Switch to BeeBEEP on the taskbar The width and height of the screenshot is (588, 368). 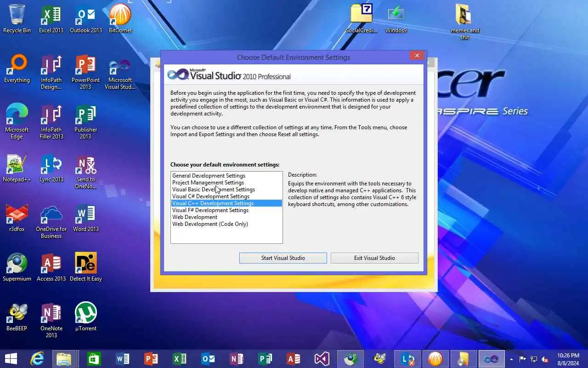[x=379, y=359]
